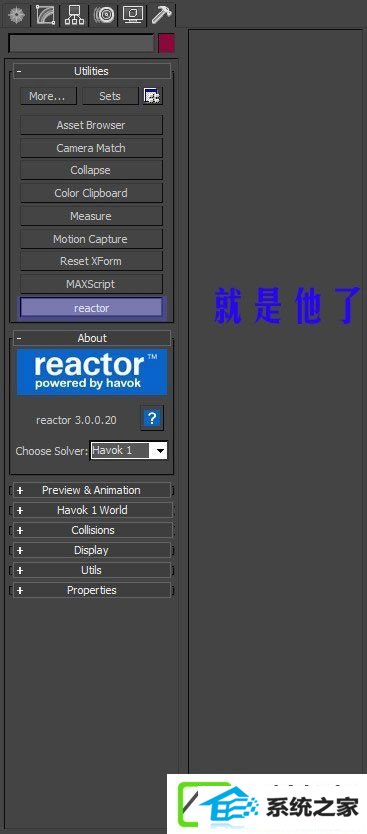Click the More... button
Screen dimensions: 367x834
(x=48, y=96)
